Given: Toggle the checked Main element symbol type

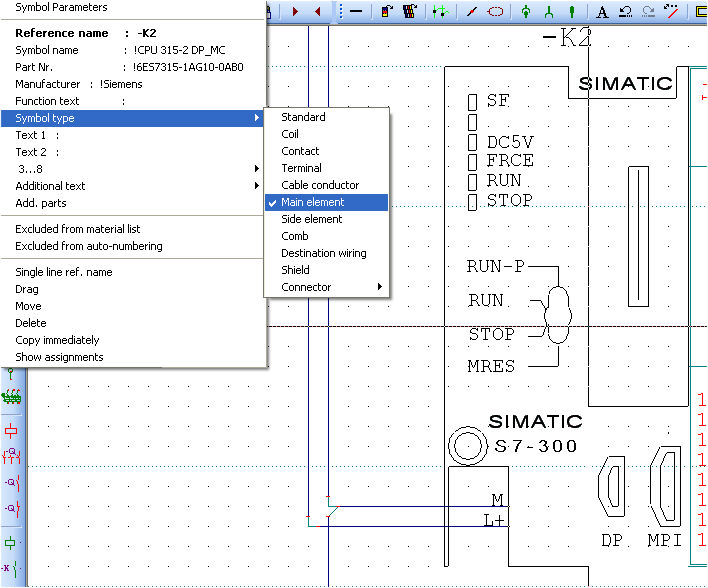Looking at the screenshot, I should coord(326,202).
